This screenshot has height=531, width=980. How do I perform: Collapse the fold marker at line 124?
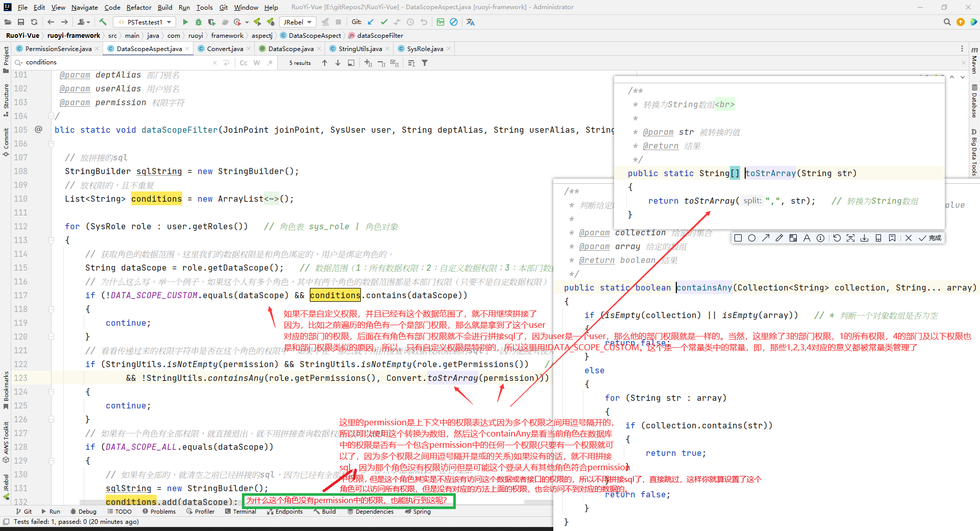pos(52,392)
